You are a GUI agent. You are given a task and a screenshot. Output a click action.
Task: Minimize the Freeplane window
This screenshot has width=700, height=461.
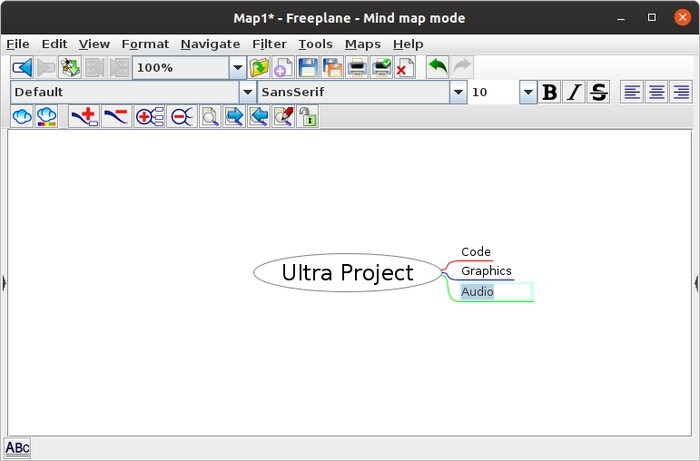(621, 18)
